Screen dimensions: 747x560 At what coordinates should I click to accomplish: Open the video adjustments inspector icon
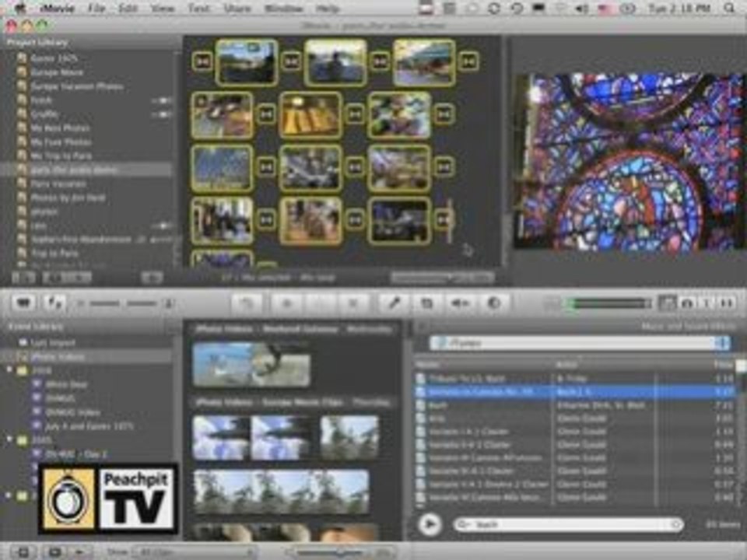[493, 303]
